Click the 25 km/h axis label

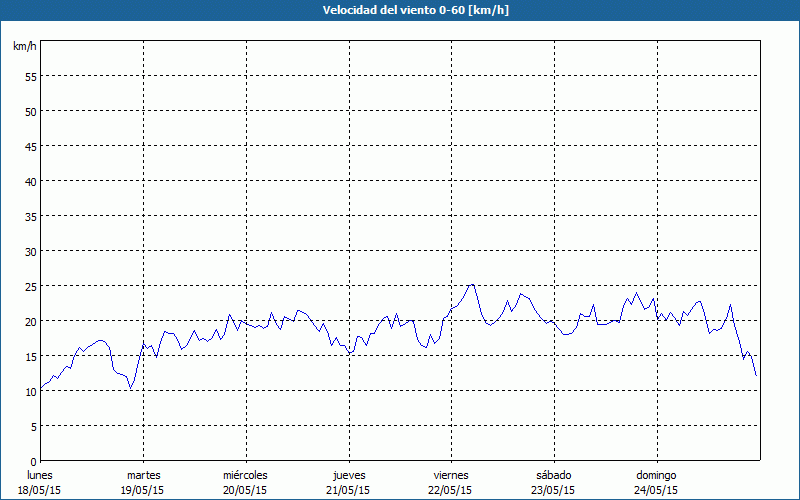coord(30,286)
